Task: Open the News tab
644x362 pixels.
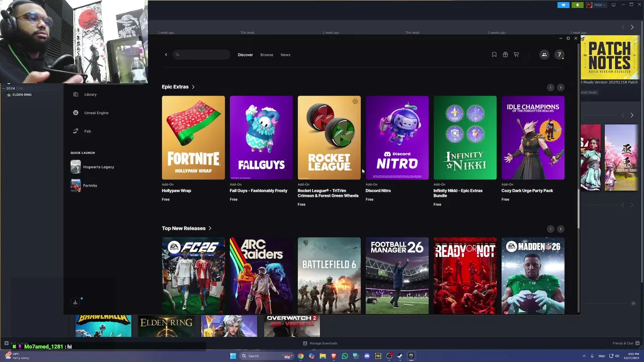Action: pos(285,55)
